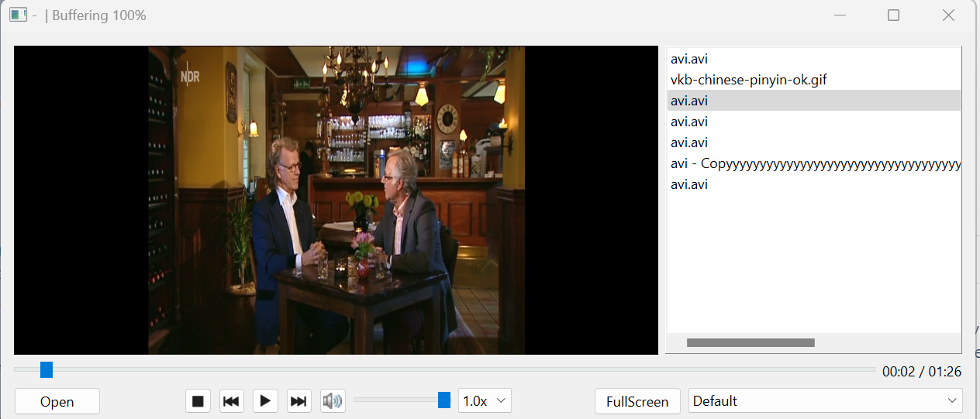This screenshot has width=980, height=419.
Task: Skip to the previous playlist item
Action: (231, 401)
